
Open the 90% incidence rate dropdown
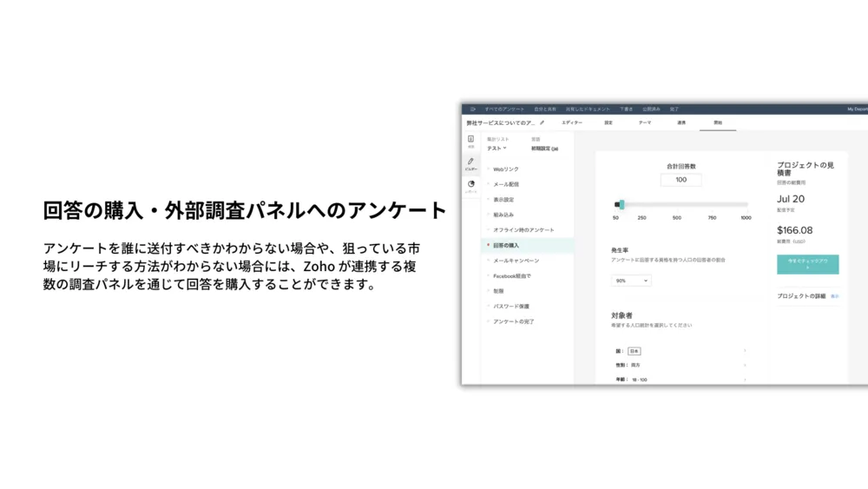point(631,281)
